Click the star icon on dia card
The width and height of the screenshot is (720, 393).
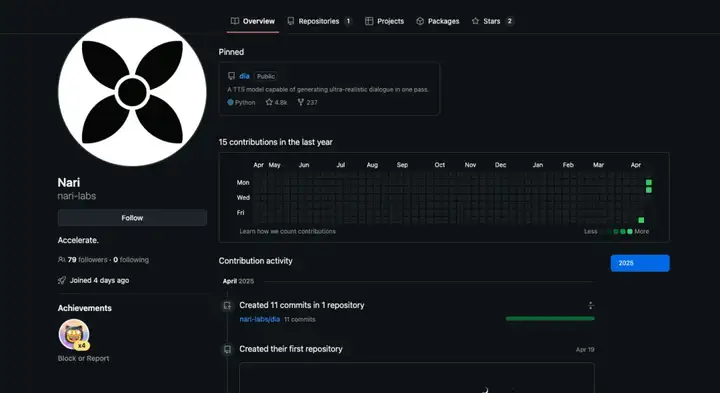(x=269, y=102)
